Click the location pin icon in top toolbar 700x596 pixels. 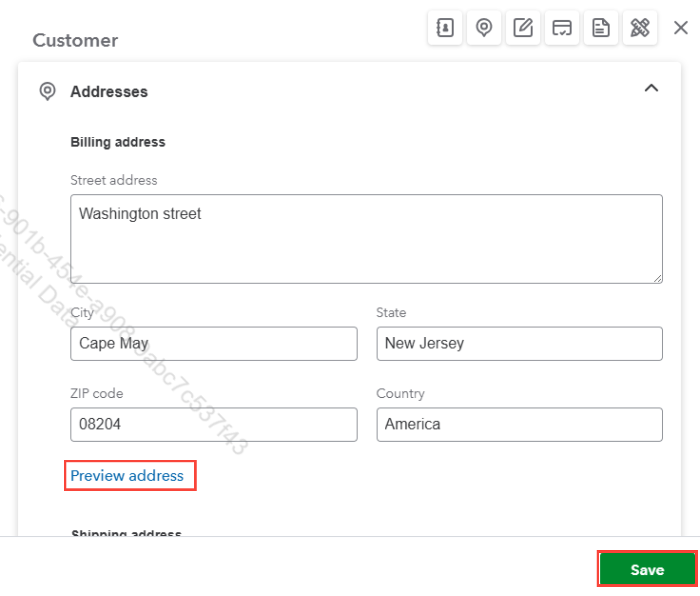tap(484, 28)
